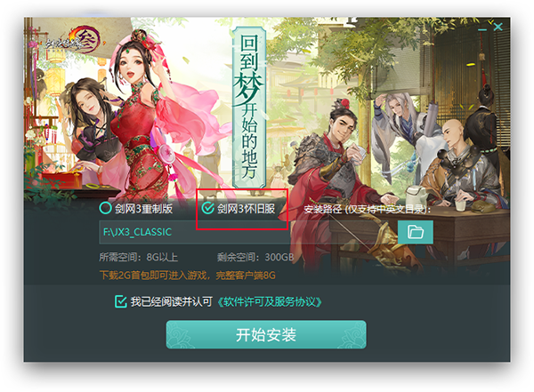Close the installer with the X icon
Screen dimensions: 534x392
[498, 27]
